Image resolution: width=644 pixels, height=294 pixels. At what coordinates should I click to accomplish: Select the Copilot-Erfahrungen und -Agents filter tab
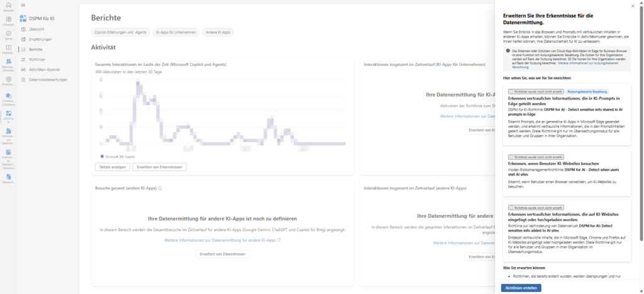coord(119,32)
